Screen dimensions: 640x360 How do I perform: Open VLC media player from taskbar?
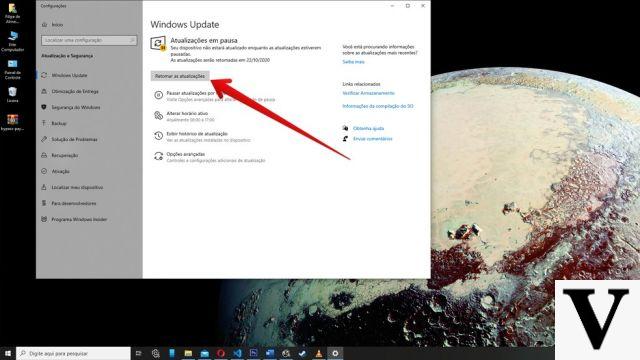[x=319, y=353]
